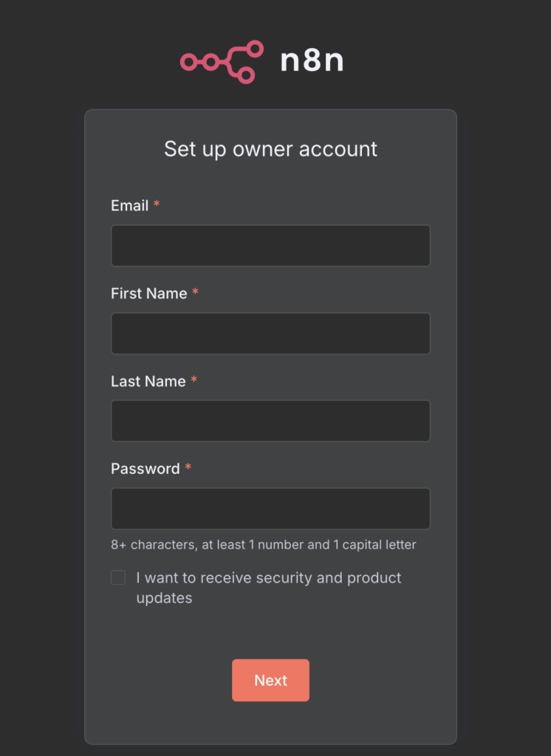
Task: Enable security and product updates checkbox
Action: [118, 577]
